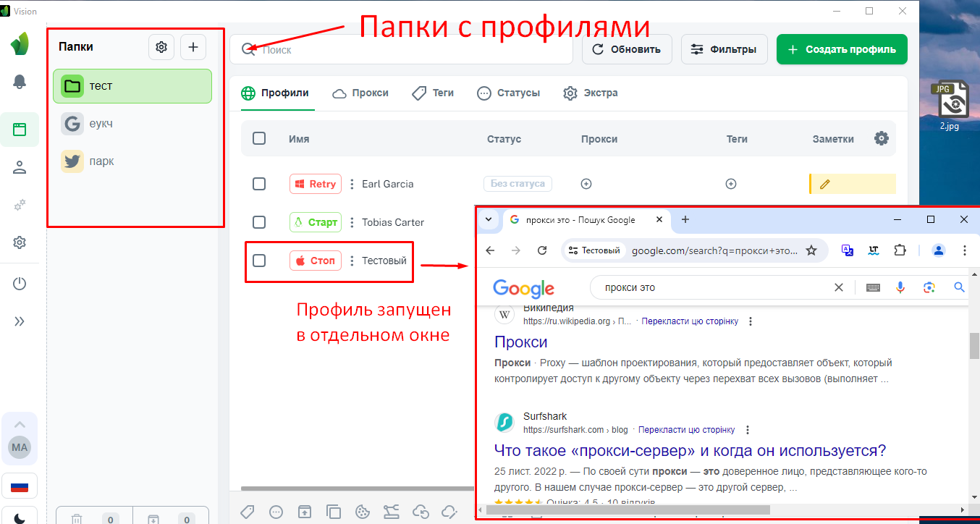Open folder settings gear next to Папки
The image size is (980, 524).
point(161,47)
